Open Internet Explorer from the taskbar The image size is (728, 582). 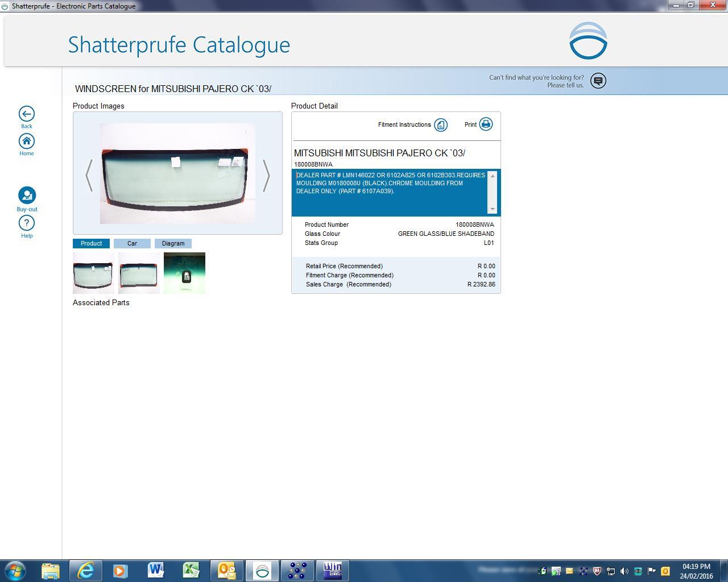[x=85, y=570]
